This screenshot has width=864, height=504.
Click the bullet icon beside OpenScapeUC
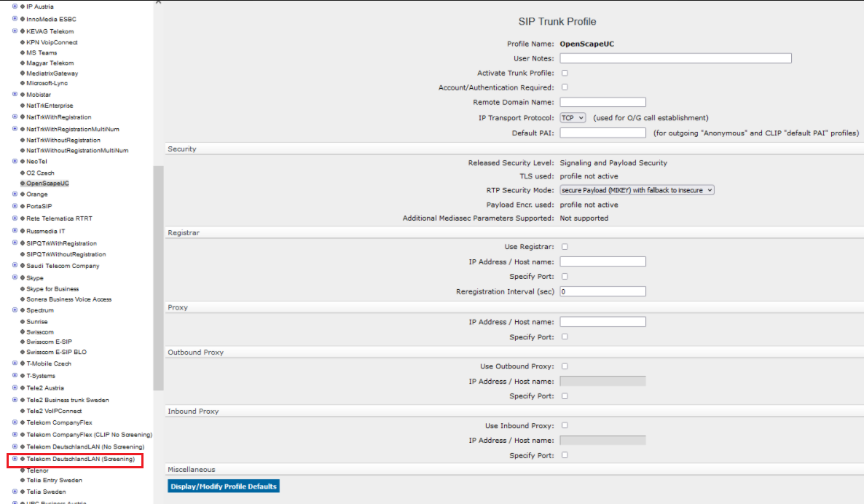(23, 184)
